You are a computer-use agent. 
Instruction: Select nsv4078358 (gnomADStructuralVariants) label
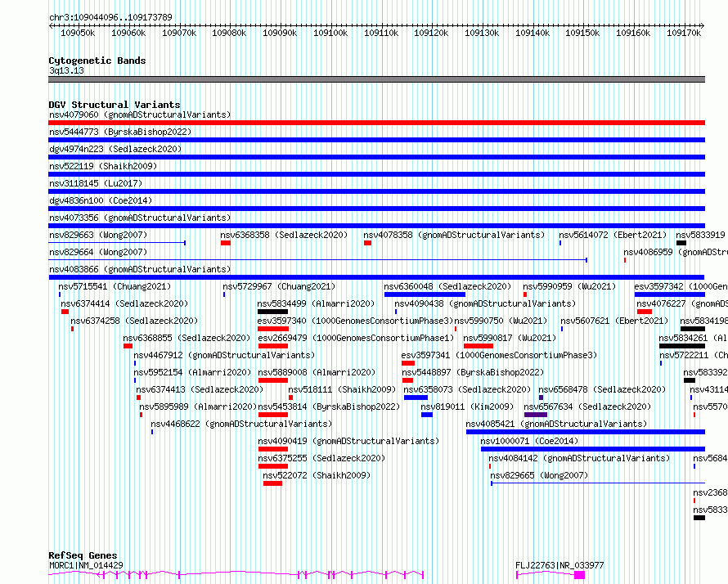pyautogui.click(x=454, y=235)
